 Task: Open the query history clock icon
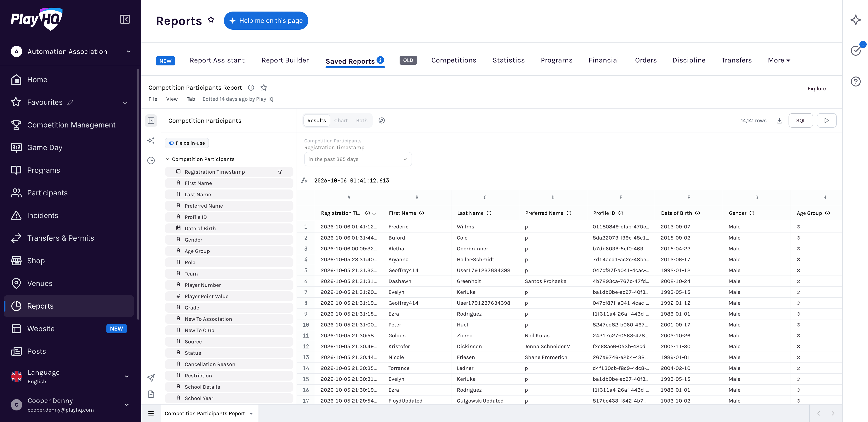(x=151, y=161)
